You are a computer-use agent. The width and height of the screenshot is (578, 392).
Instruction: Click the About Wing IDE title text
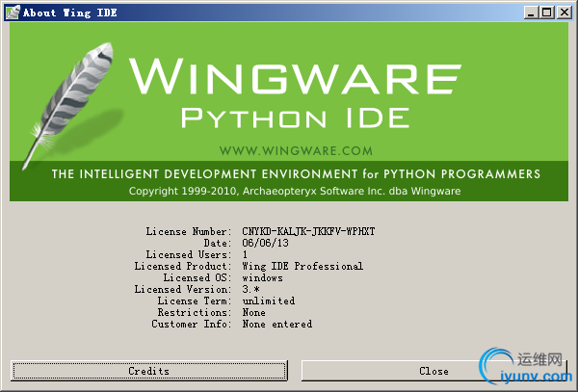(x=70, y=13)
